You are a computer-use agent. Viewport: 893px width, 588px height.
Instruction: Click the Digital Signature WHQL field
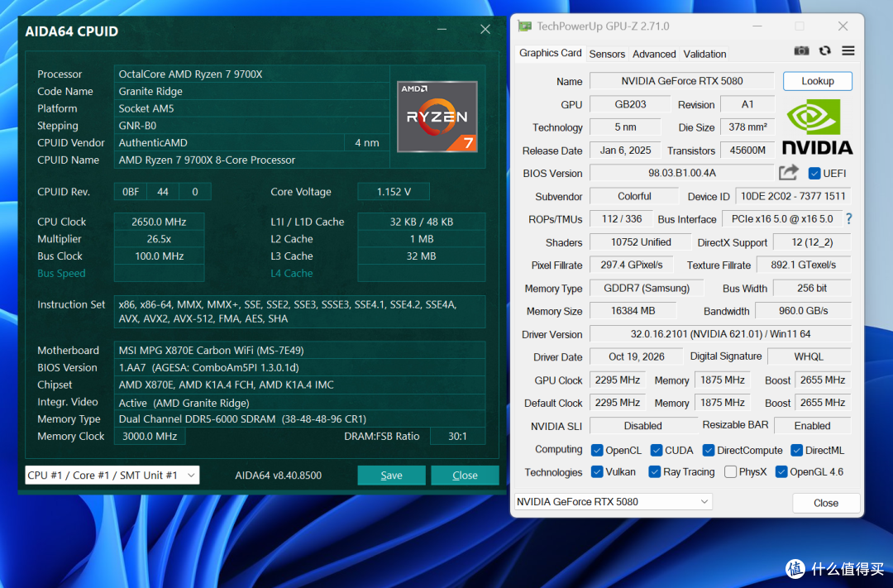[x=809, y=356]
